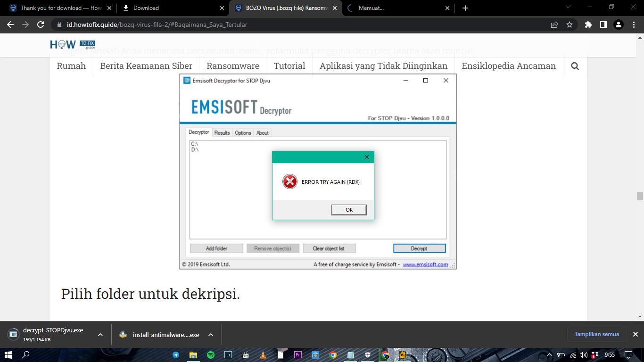Screen dimensions: 644x362
Task: Expand options for install-antimalware download
Action: click(211, 335)
